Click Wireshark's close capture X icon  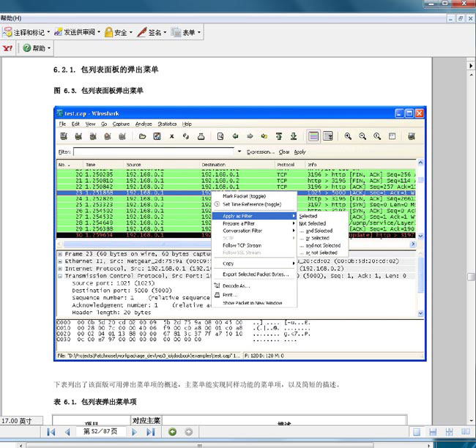pos(172,137)
